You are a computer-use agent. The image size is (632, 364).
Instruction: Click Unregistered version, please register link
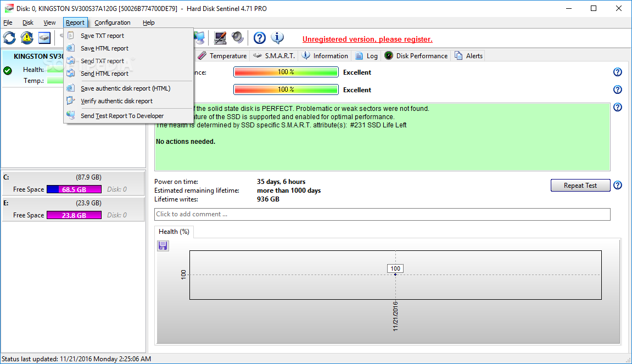pyautogui.click(x=367, y=39)
